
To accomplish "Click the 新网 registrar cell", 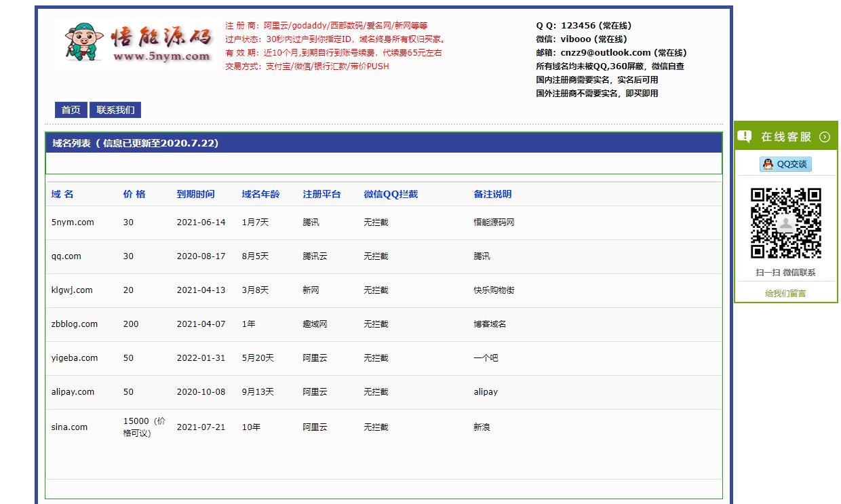I will coord(311,290).
